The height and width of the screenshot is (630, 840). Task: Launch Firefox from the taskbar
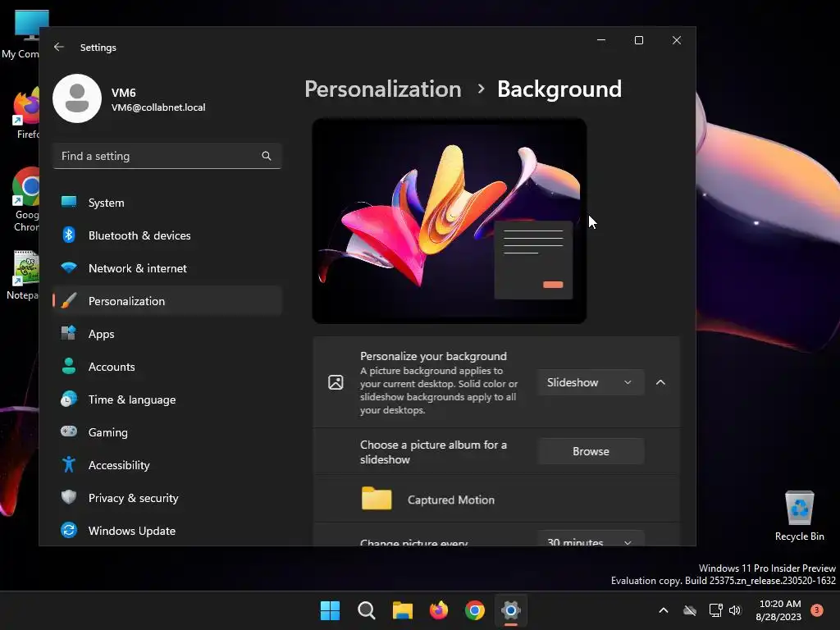tap(439, 610)
